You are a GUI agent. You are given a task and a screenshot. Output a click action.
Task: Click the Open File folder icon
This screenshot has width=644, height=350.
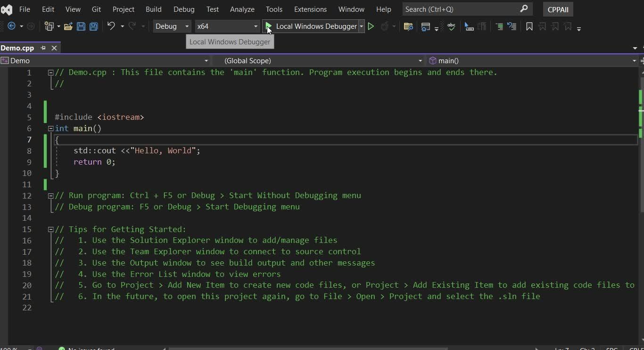tap(68, 26)
